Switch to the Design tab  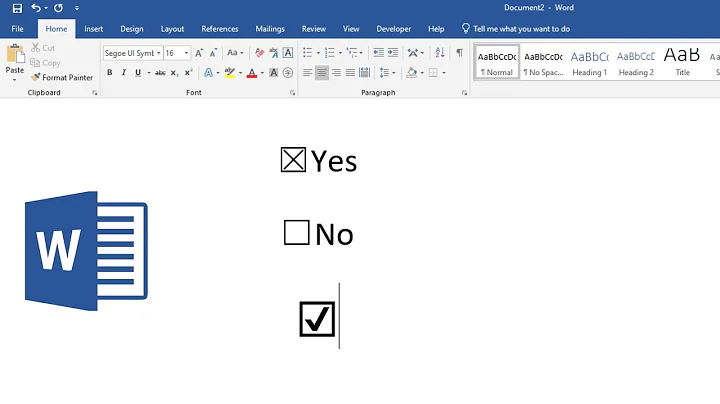pos(132,29)
